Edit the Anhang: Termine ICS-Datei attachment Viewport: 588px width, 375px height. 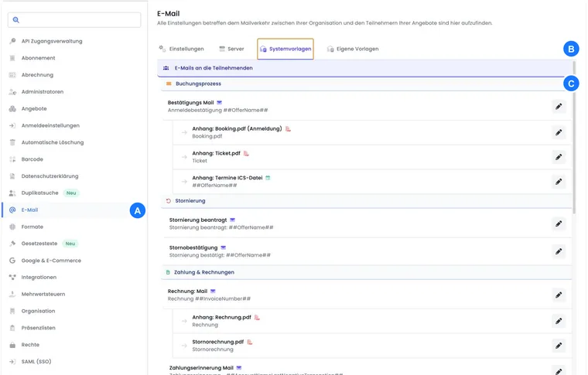tap(559, 182)
